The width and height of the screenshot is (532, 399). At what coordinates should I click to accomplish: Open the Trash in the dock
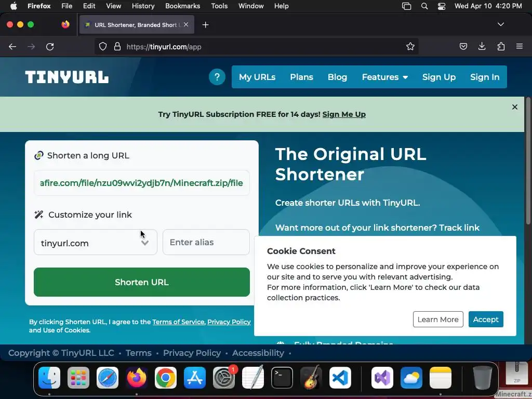(x=483, y=378)
